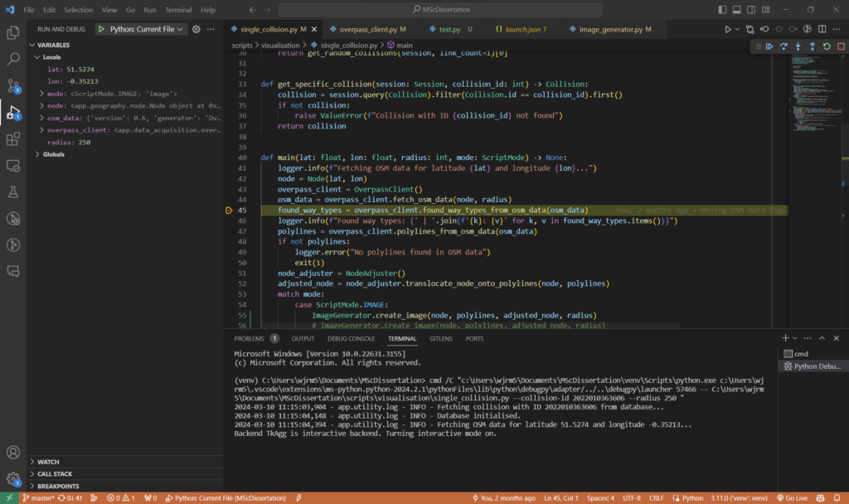
Task: Expand the osm_data variable
Action: (x=41, y=118)
